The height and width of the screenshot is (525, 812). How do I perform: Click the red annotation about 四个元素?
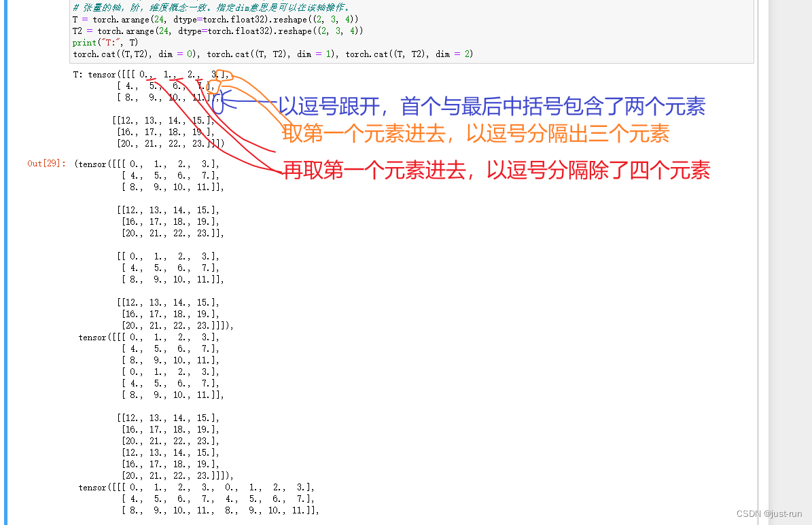[496, 170]
